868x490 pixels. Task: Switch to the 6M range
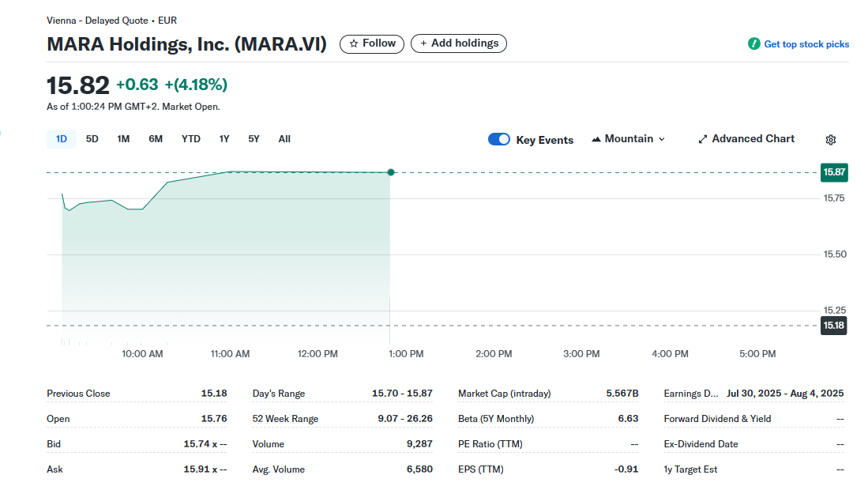point(156,139)
